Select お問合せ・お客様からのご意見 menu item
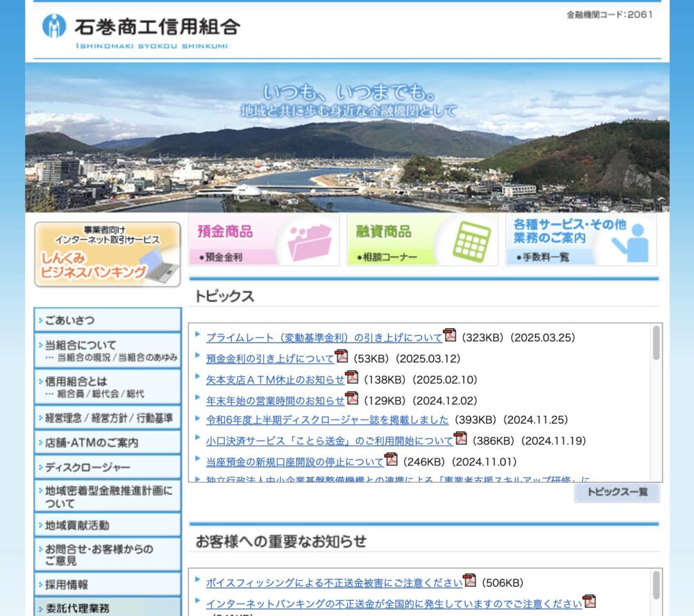 108,554
